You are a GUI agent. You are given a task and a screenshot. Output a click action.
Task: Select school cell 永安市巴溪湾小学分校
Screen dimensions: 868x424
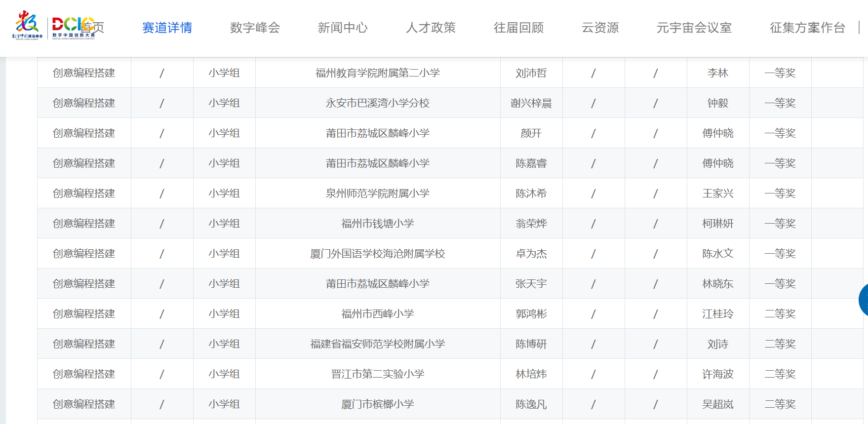tap(378, 103)
